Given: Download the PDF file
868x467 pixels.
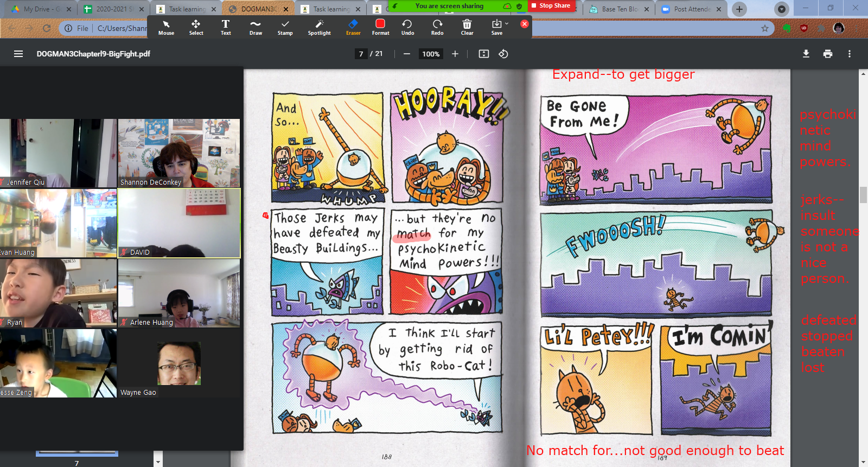Looking at the screenshot, I should coord(806,54).
